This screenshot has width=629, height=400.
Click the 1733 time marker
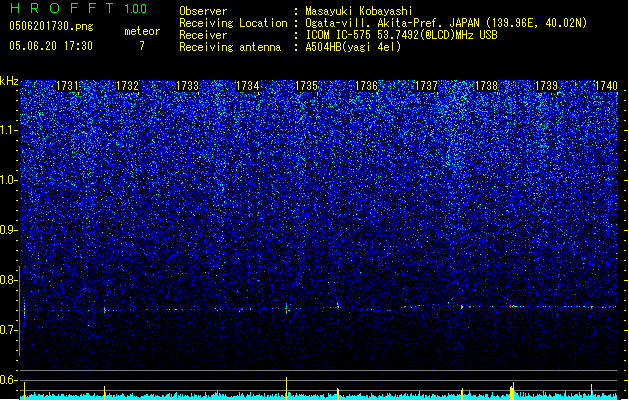pos(187,86)
